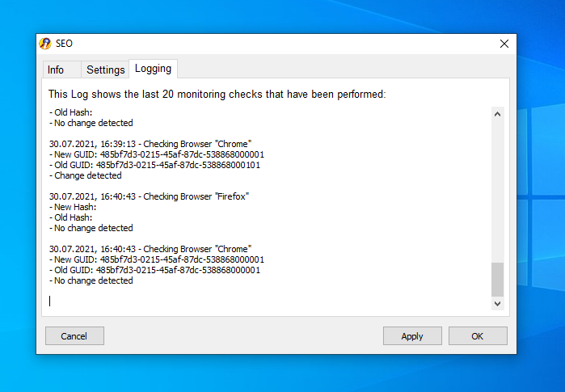Click the "Change detected" log line
The height and width of the screenshot is (392, 565).
point(86,175)
